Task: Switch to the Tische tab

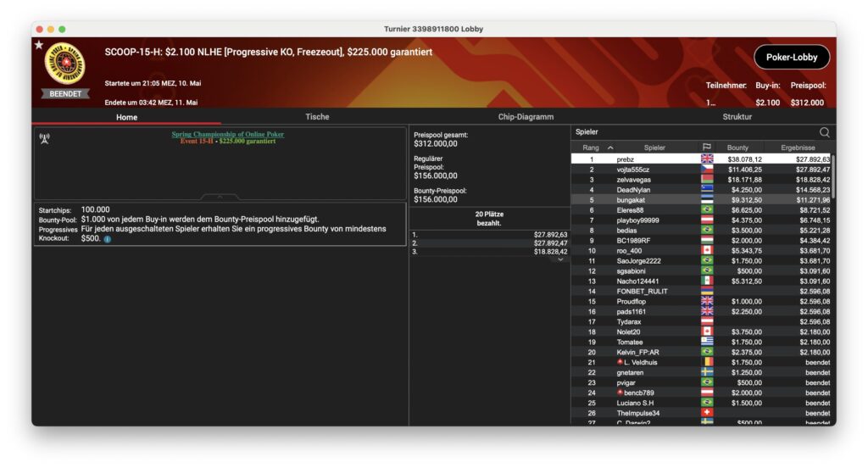Action: point(317,117)
